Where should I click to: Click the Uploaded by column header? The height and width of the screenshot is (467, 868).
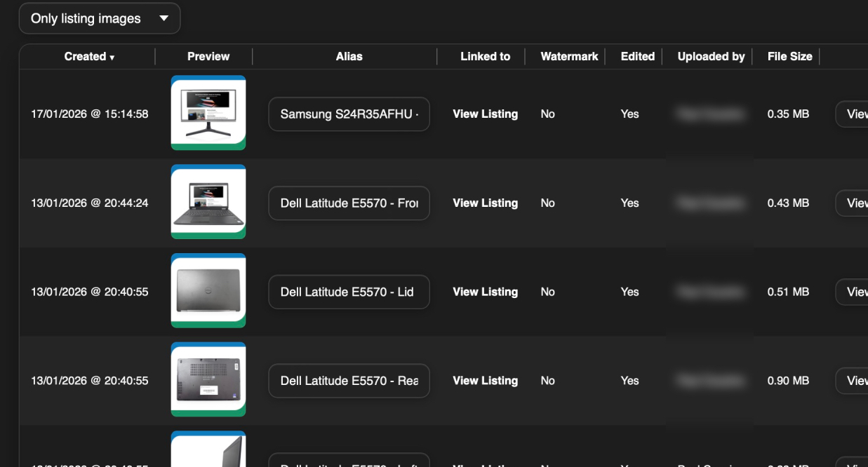[709, 57]
